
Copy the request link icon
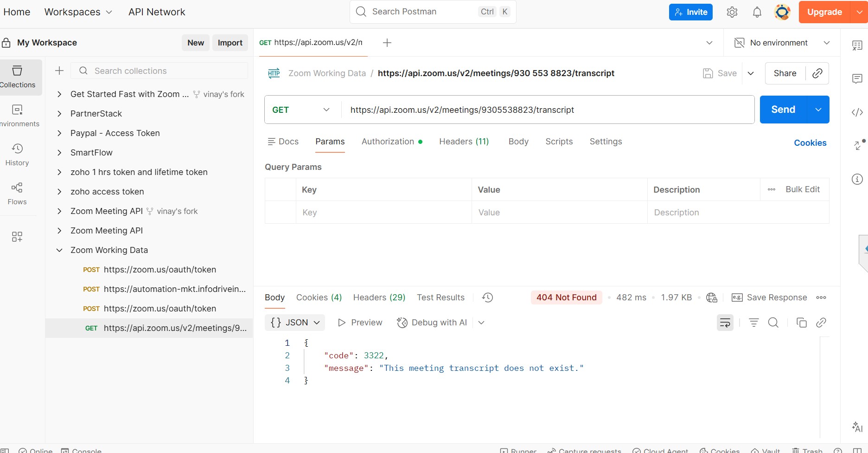(817, 73)
